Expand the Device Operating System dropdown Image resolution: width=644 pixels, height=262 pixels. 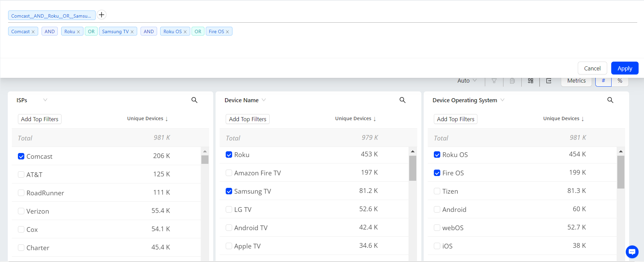tap(502, 100)
